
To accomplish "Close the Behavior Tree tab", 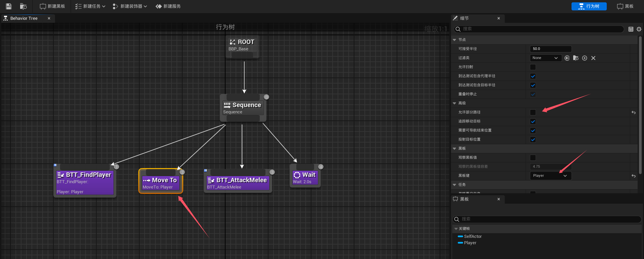I will pos(49,18).
